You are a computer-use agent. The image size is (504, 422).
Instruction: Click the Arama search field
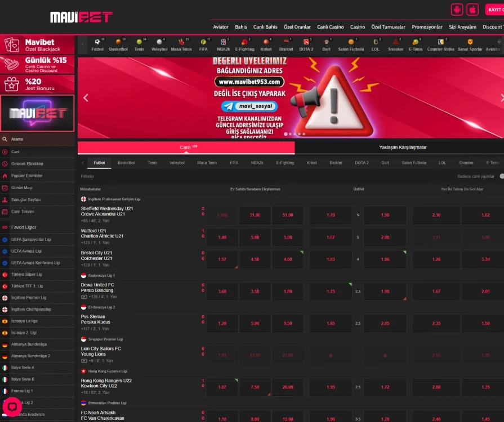pos(37,139)
